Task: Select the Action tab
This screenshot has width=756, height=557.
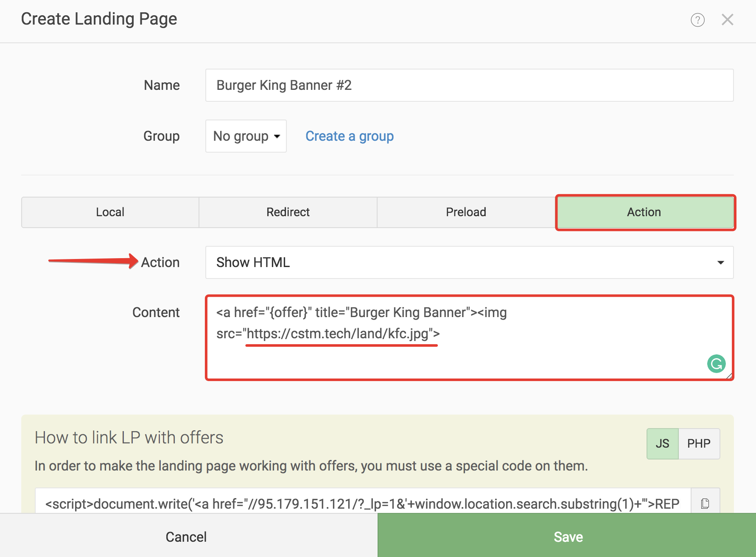Action: click(645, 212)
